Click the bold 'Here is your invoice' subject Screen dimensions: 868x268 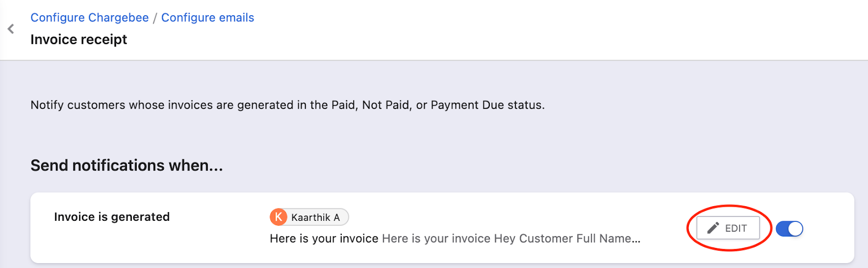pyautogui.click(x=324, y=239)
